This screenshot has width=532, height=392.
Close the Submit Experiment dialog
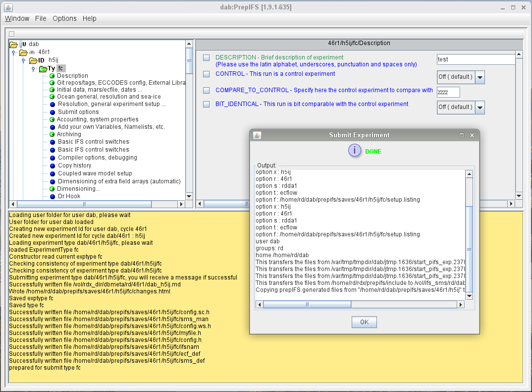[472, 135]
